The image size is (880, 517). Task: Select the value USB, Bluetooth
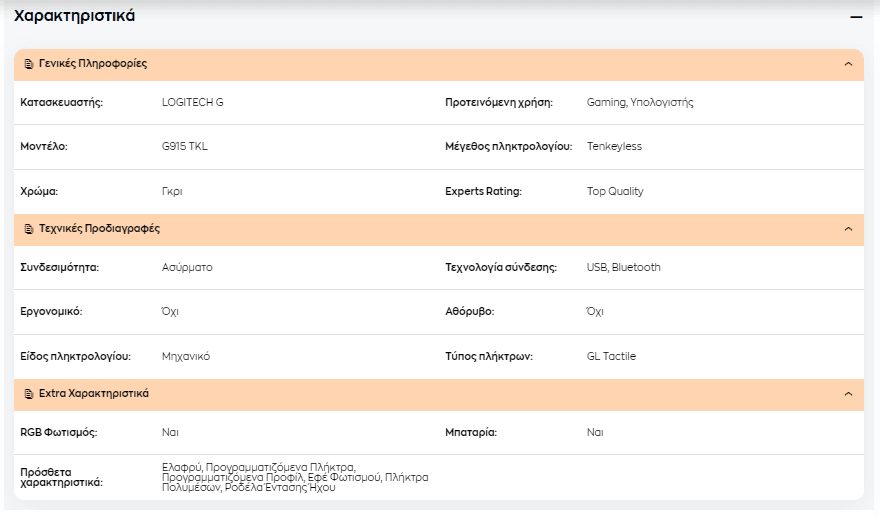[x=624, y=267]
